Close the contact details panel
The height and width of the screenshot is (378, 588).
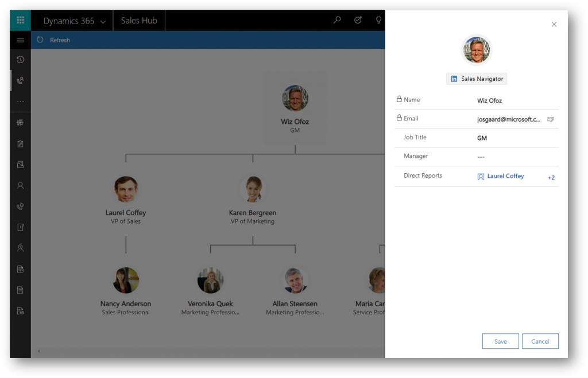click(554, 24)
